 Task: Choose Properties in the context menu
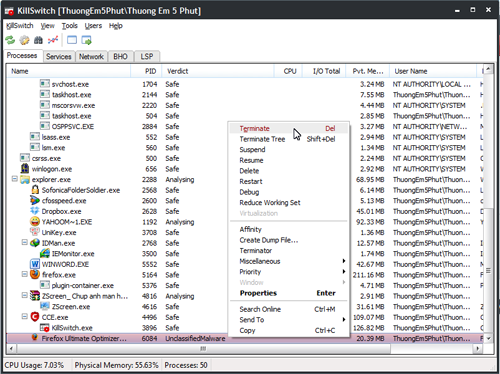pos(289,293)
